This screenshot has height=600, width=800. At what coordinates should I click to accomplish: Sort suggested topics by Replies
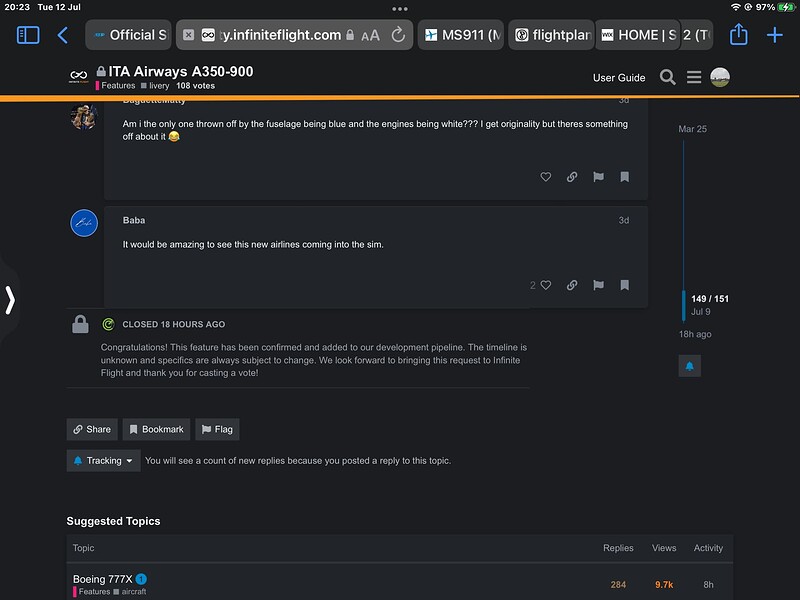click(618, 548)
